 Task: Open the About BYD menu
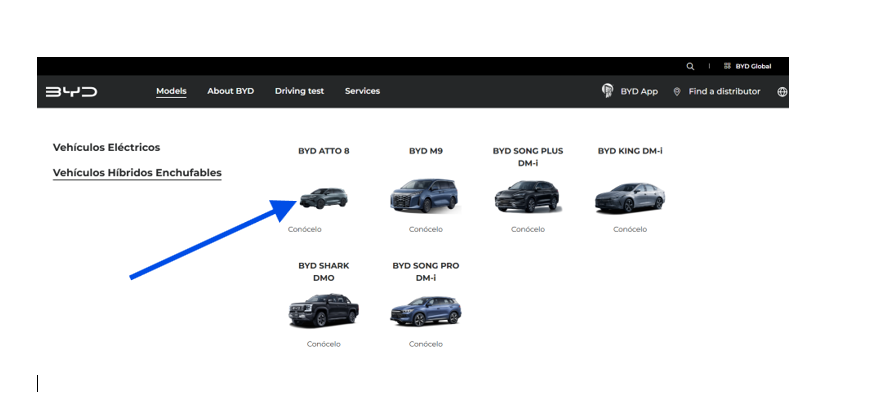pos(230,91)
